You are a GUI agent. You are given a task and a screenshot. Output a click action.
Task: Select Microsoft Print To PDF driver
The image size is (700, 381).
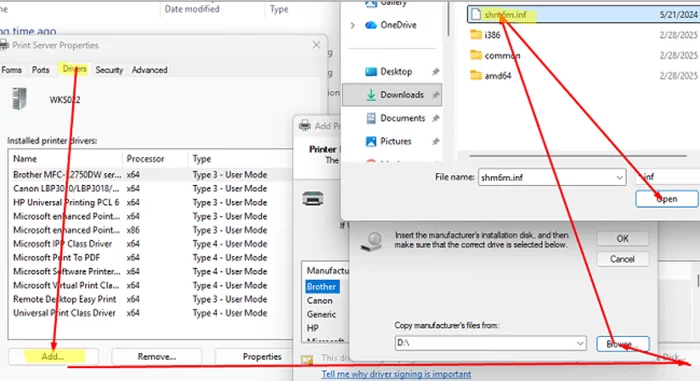click(150, 258)
